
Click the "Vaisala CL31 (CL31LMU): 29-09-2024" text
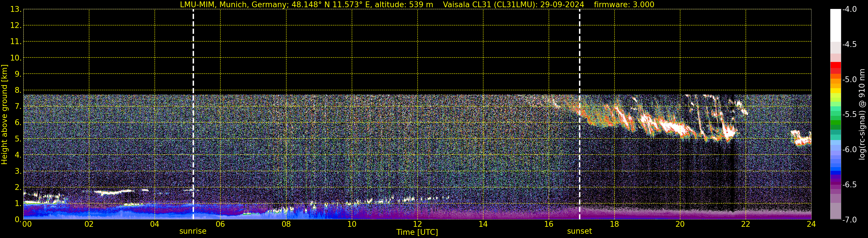(x=513, y=5)
